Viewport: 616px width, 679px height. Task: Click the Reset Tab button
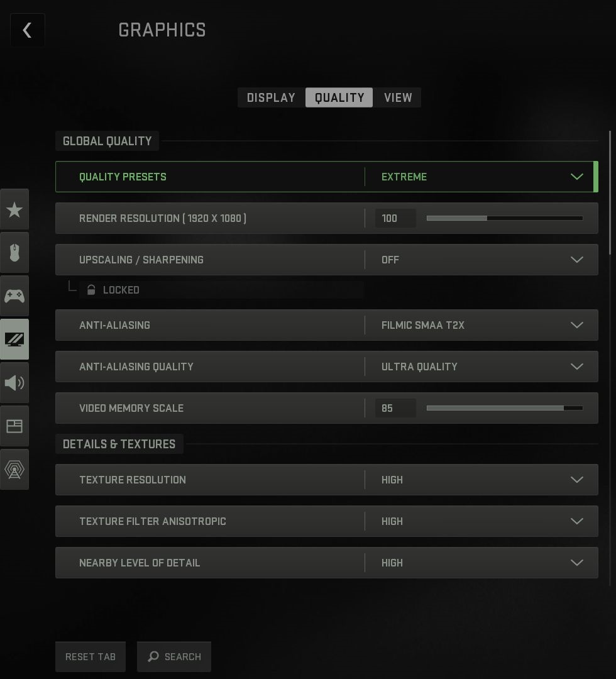pyautogui.click(x=91, y=656)
